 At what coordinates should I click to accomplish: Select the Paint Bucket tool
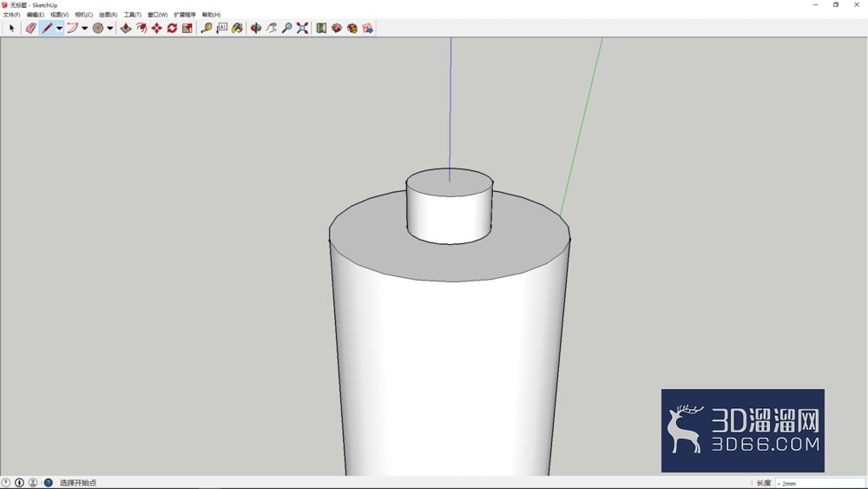237,28
